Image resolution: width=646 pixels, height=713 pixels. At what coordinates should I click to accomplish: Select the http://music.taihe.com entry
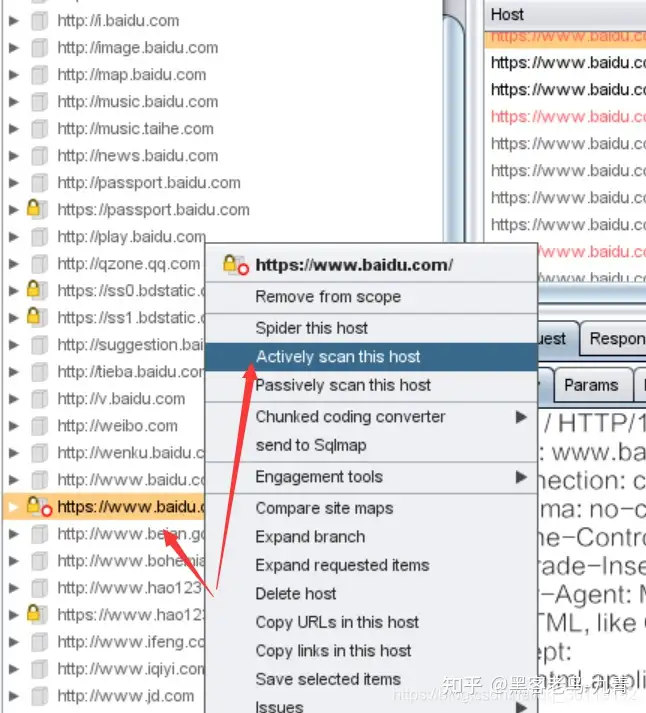click(135, 129)
